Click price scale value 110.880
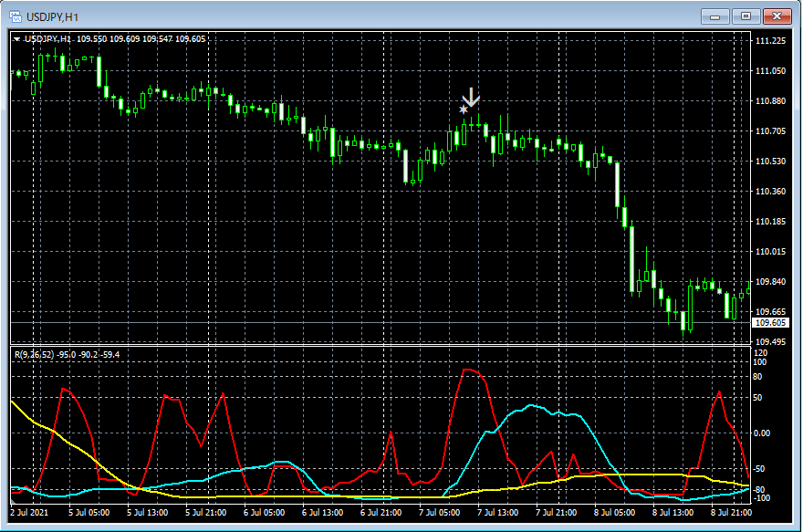Viewport: 803px width, 532px height. (x=771, y=101)
